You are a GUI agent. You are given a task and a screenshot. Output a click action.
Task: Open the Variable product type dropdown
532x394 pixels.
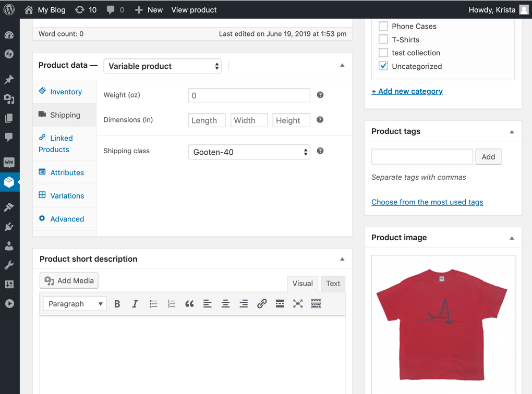point(163,66)
